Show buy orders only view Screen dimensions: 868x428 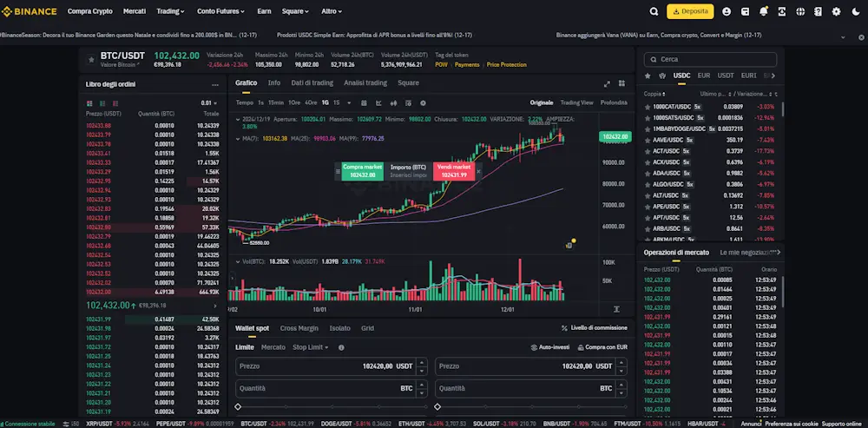pyautogui.click(x=102, y=103)
